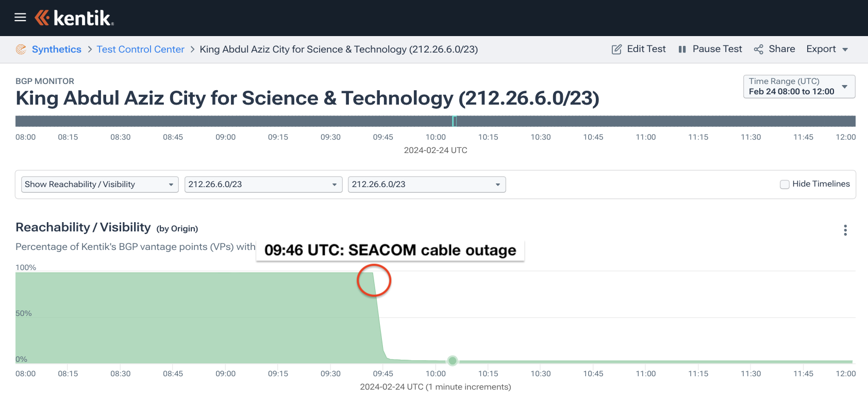Click the Share label
Screen dimensions: 868x402
[x=782, y=49]
